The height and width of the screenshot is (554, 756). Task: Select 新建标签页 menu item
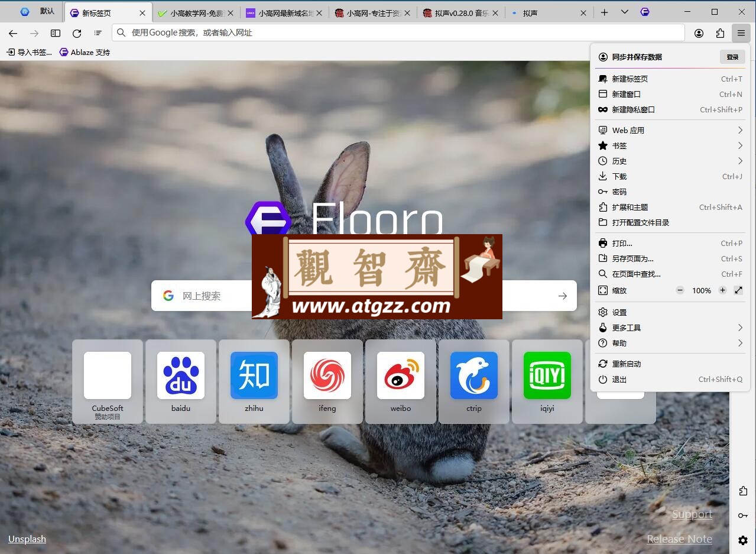tap(670, 79)
